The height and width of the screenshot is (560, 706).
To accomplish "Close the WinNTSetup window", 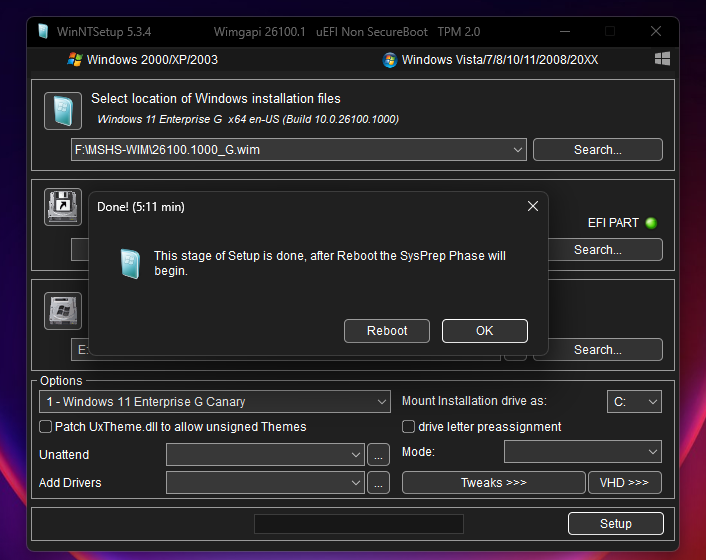I will coord(656,31).
